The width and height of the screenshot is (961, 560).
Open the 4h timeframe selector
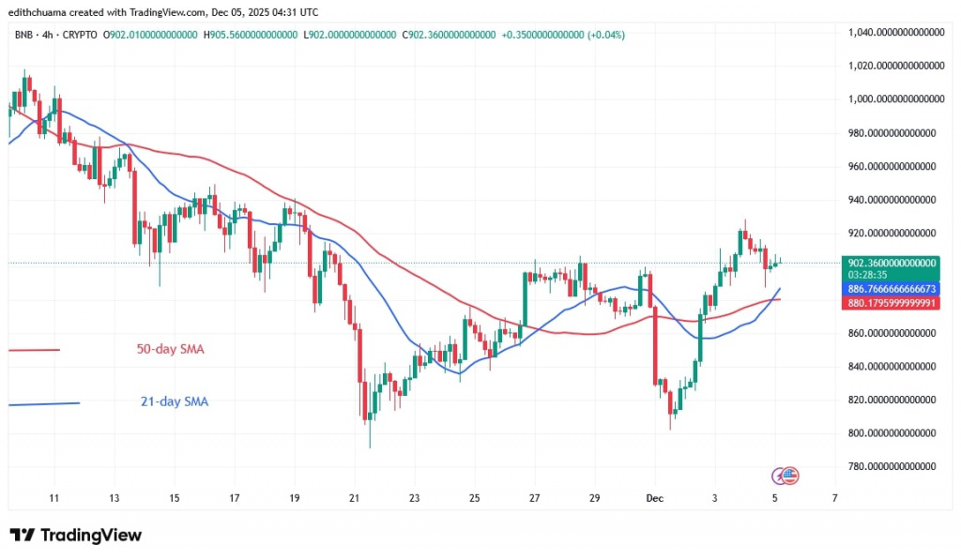pyautogui.click(x=46, y=35)
